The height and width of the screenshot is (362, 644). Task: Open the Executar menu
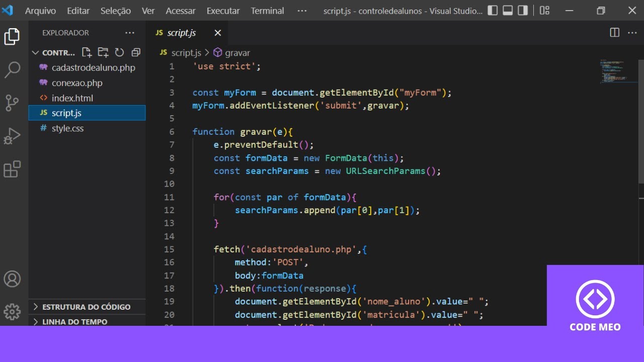[x=224, y=11]
